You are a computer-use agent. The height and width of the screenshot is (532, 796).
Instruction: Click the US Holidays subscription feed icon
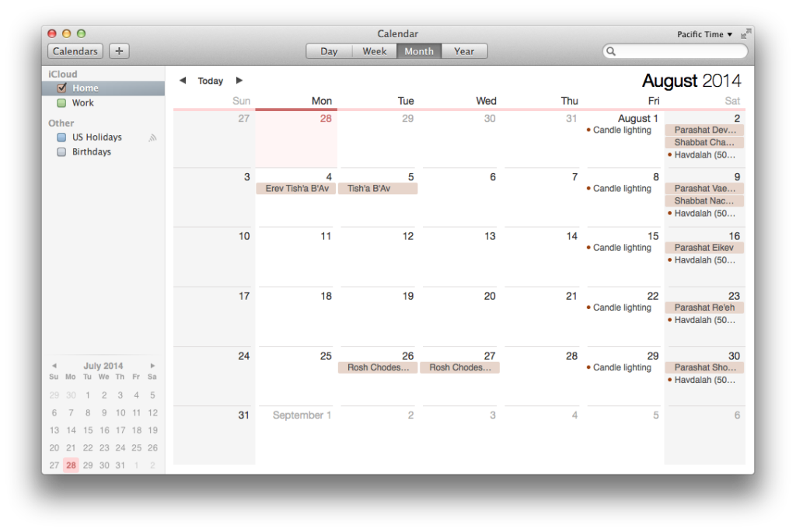click(x=152, y=137)
